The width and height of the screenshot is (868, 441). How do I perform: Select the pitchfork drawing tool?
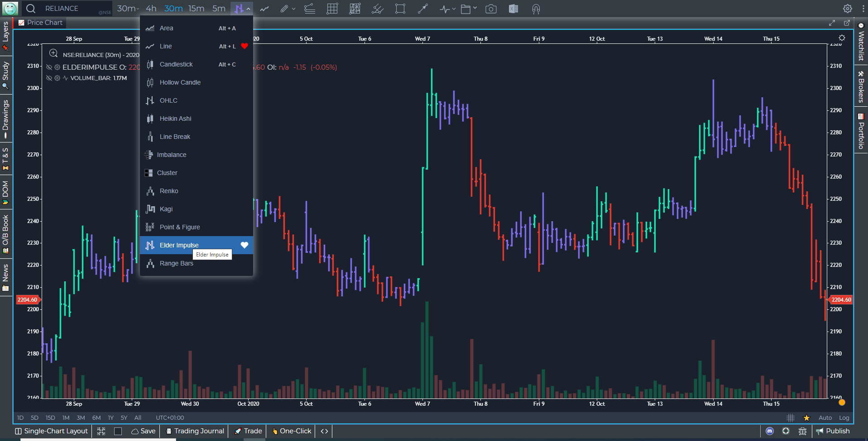[378, 9]
